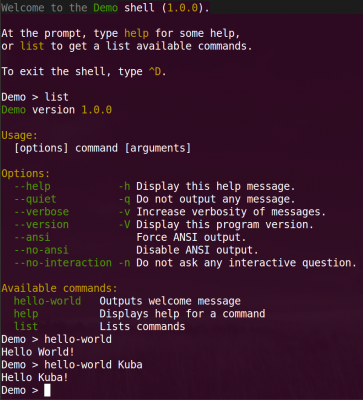Click the green list command entry
The image size is (363, 400).
(26, 326)
